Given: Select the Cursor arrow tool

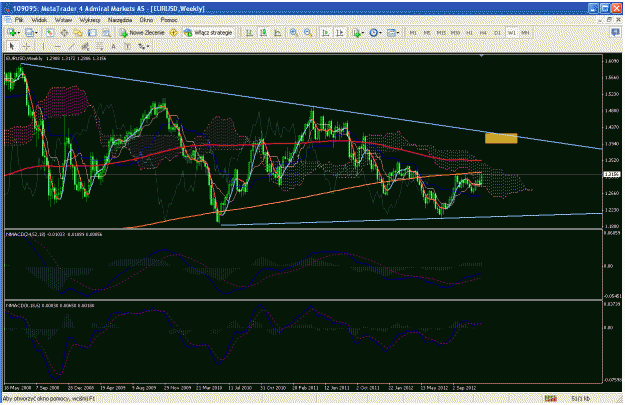Looking at the screenshot, I should (12, 46).
